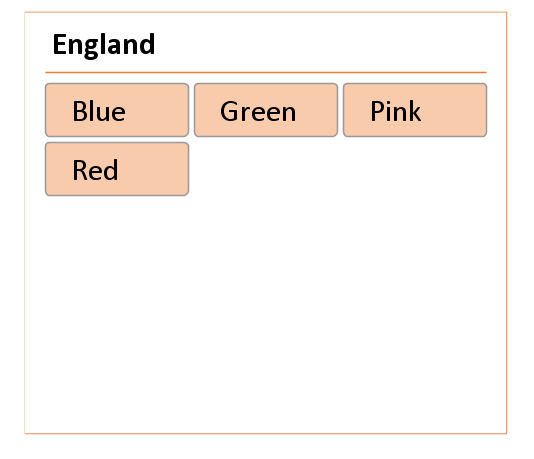This screenshot has height=459, width=534.
Task: Toggle the Blue filter option on
Action: [x=117, y=110]
